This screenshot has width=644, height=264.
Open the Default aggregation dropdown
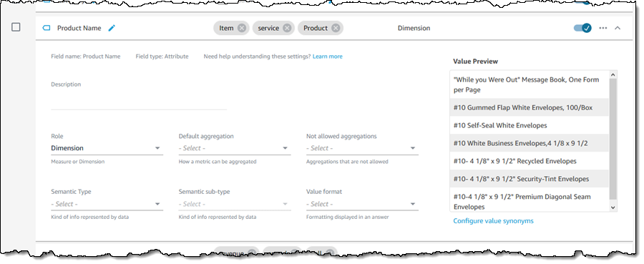pos(235,148)
